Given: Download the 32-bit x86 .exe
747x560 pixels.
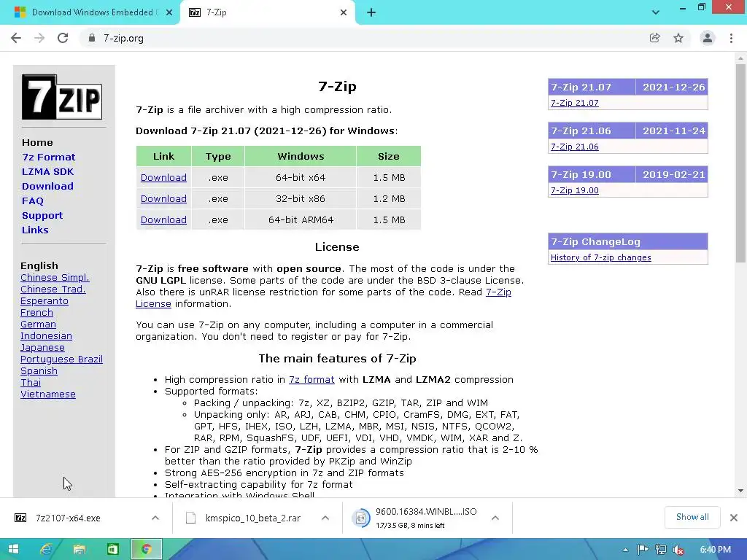Looking at the screenshot, I should click(163, 198).
